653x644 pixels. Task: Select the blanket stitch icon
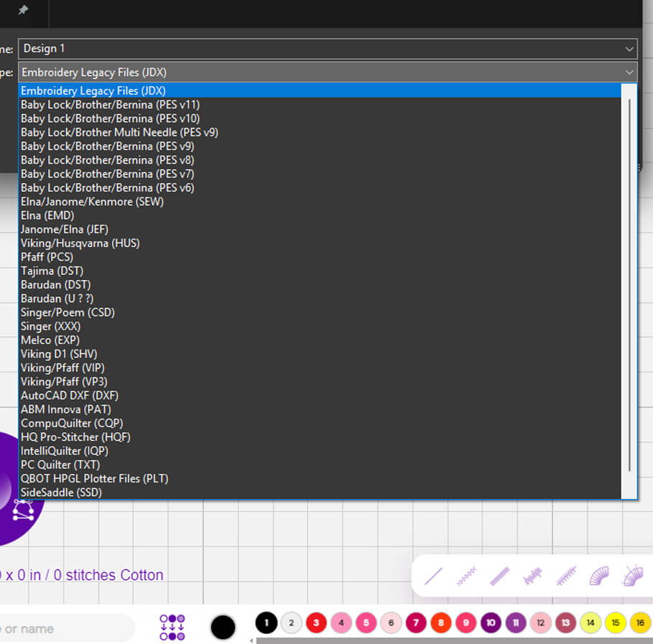[565, 575]
